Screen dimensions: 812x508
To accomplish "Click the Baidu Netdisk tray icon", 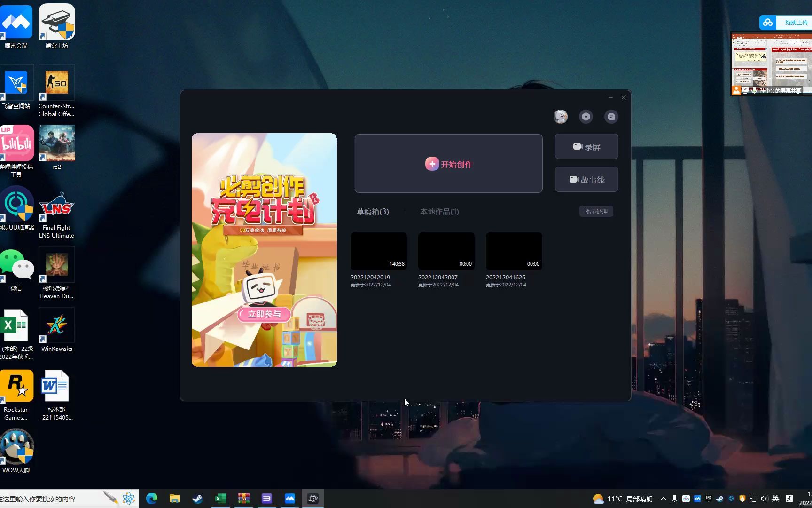I will tap(686, 499).
